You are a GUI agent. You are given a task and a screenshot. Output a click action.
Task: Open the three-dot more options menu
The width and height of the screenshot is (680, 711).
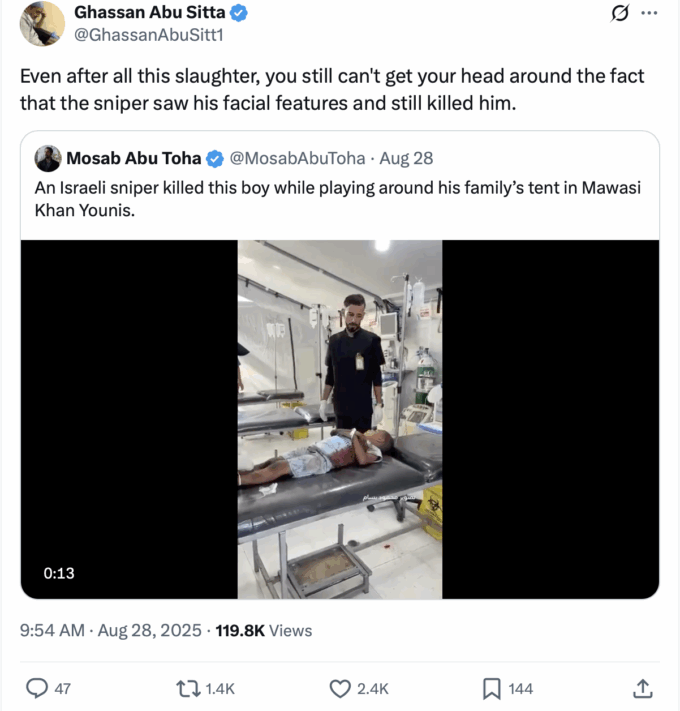649,13
